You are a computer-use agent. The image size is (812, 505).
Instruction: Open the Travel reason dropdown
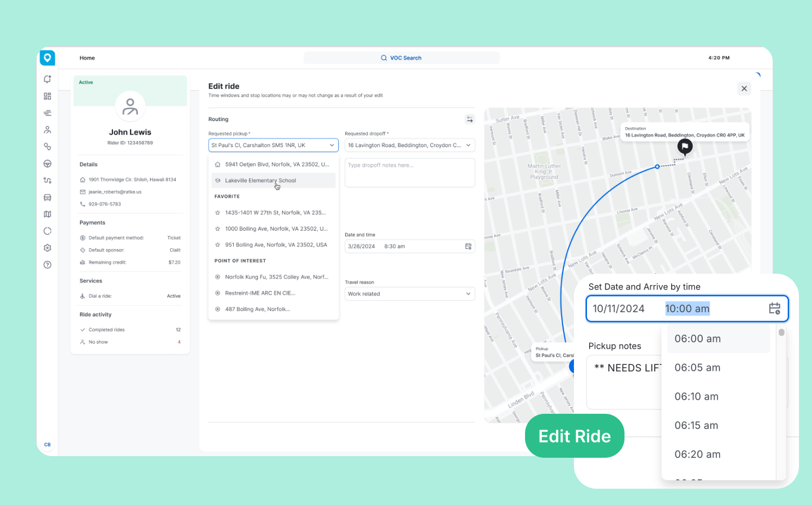[410, 294]
